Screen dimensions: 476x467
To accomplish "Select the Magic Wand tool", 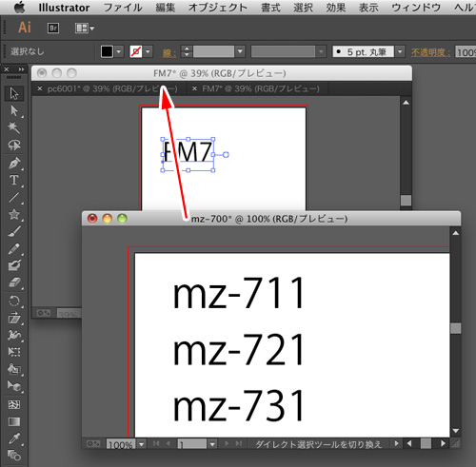I will [14, 127].
